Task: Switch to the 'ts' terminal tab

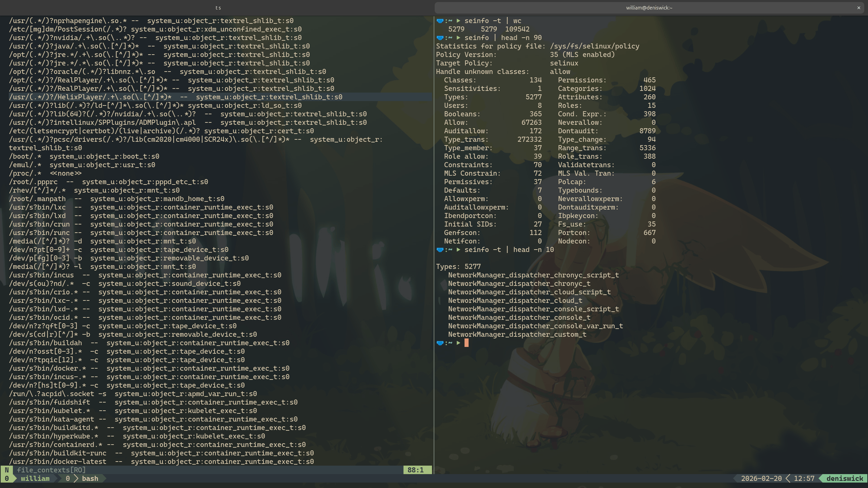Action: coord(218,8)
